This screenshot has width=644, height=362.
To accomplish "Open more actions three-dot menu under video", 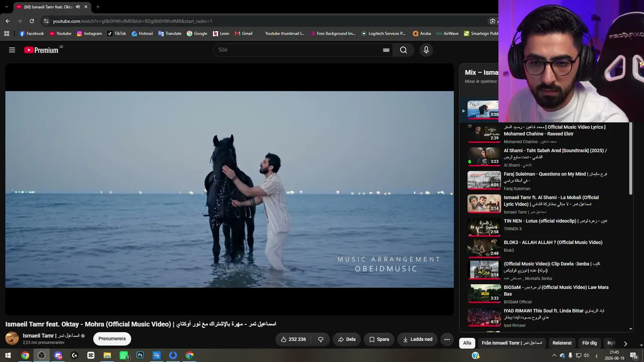I will (447, 339).
